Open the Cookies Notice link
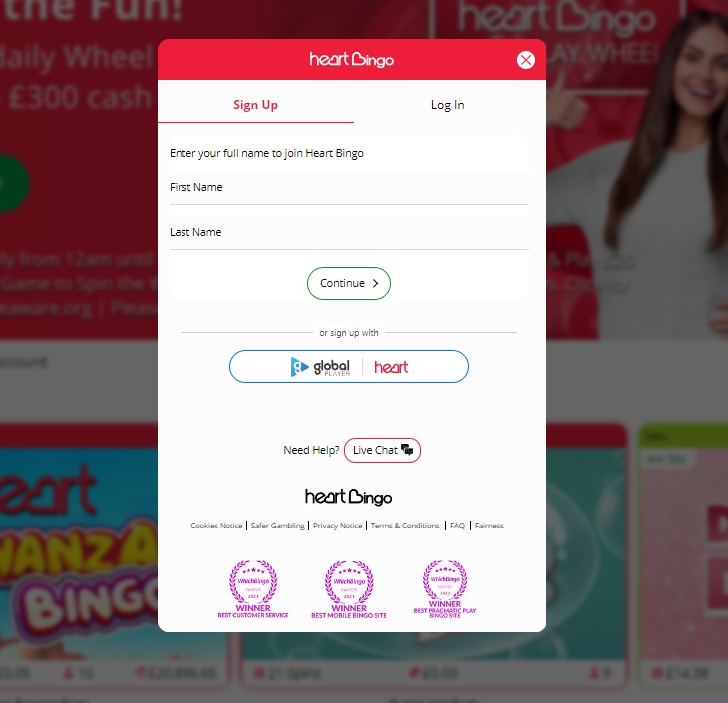728x703 pixels. (x=216, y=526)
